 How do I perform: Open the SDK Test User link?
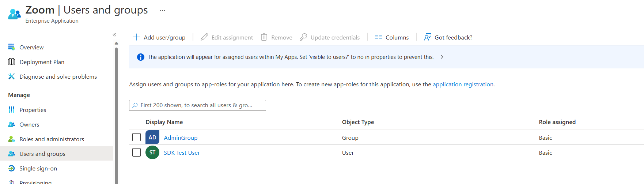[182, 153]
